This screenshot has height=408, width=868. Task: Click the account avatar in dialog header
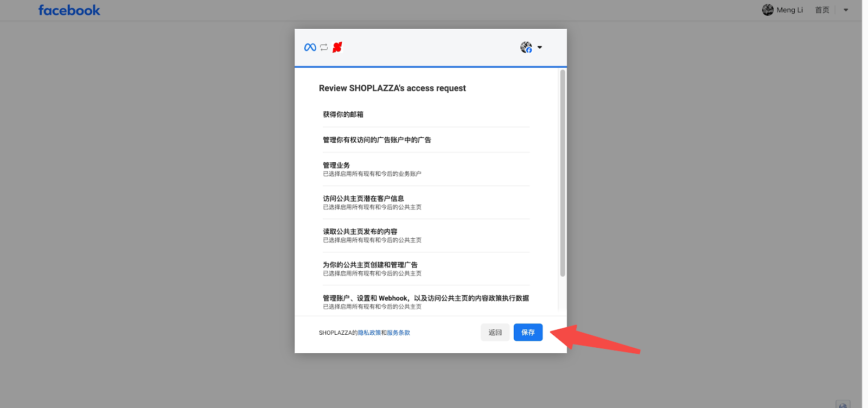point(526,48)
